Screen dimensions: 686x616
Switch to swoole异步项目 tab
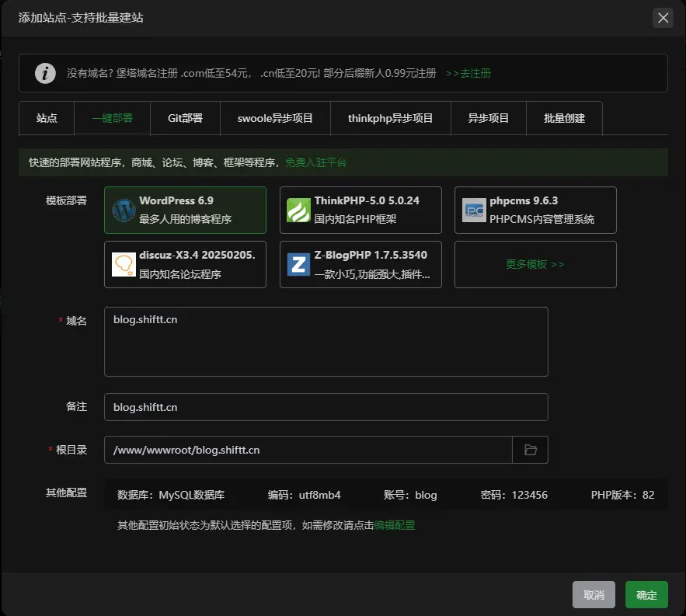pos(275,118)
